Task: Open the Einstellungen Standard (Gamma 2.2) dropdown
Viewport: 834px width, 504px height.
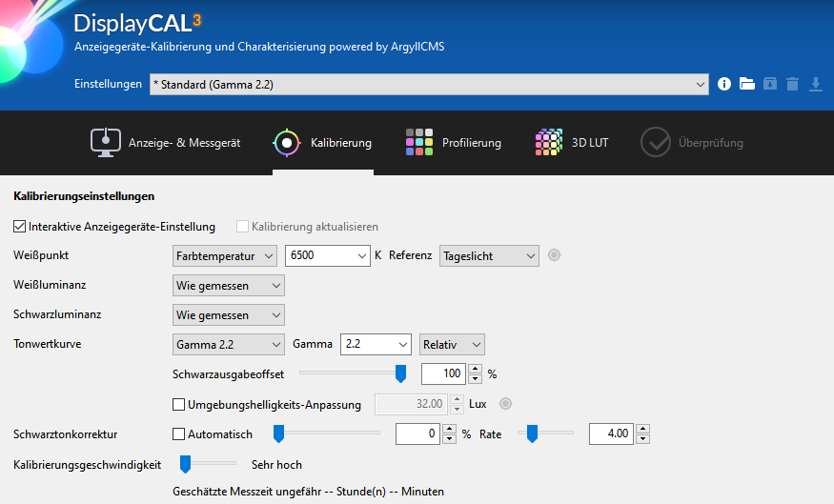Action: (x=429, y=85)
